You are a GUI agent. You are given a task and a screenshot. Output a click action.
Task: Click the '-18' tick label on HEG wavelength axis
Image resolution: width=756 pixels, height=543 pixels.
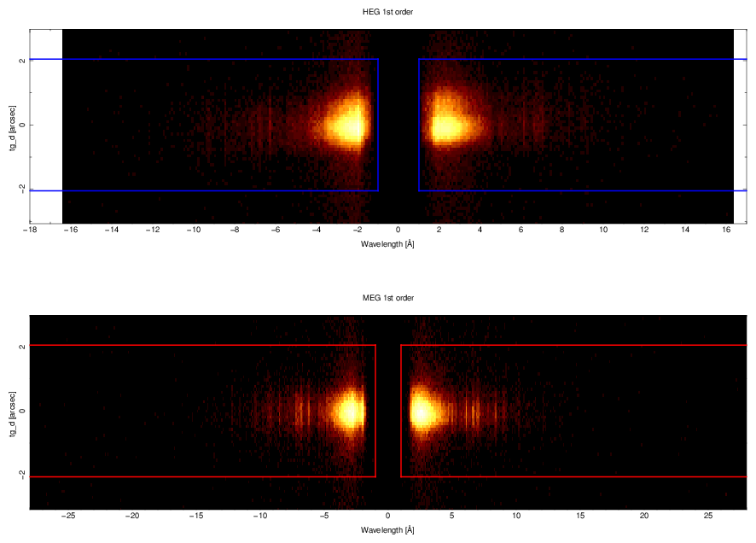tap(30, 230)
